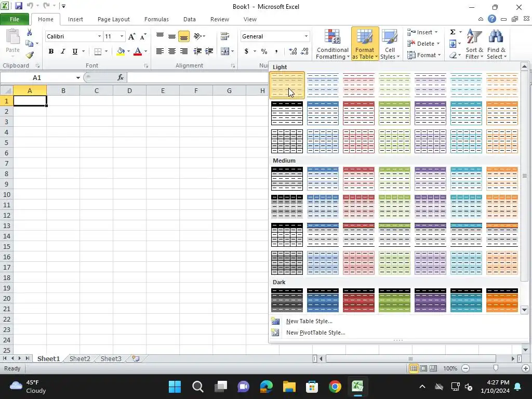The width and height of the screenshot is (532, 399).
Task: Click the Undo arrow icon
Action: (x=30, y=6)
